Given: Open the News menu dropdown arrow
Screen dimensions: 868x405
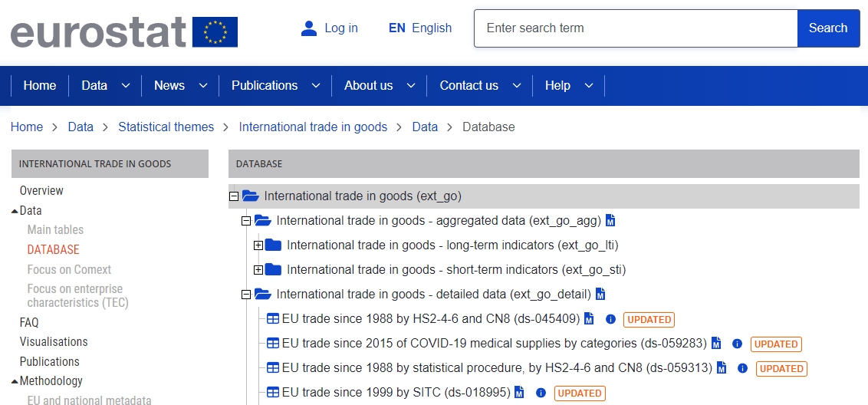Looking at the screenshot, I should [203, 86].
